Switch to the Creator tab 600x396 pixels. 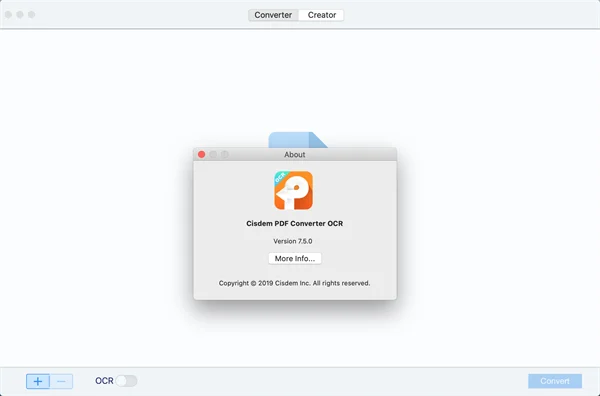[322, 15]
